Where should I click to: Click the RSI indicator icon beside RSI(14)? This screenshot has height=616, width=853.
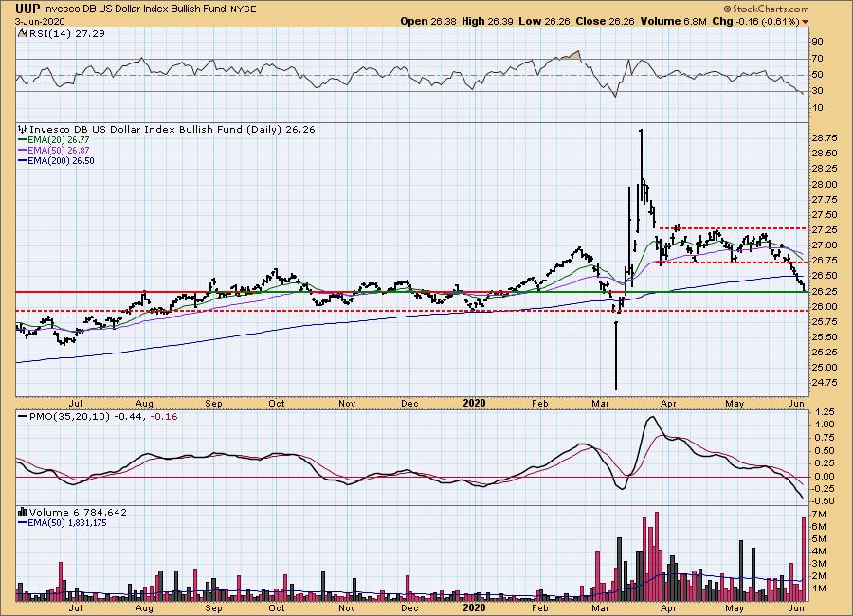(22, 33)
